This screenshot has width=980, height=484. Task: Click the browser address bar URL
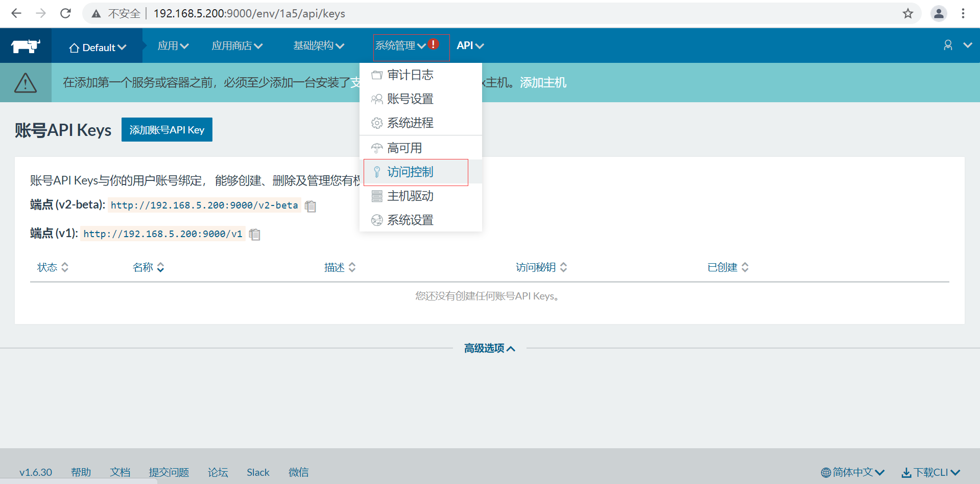tap(249, 14)
